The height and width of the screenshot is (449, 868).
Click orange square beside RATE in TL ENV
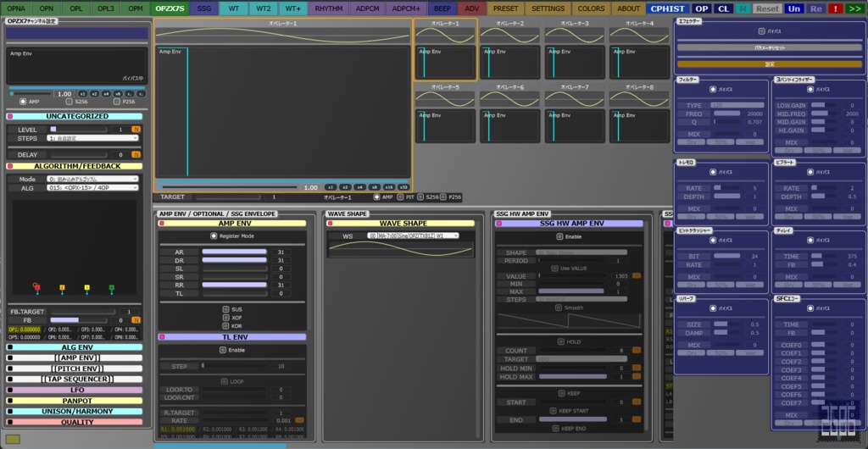[x=299, y=420]
